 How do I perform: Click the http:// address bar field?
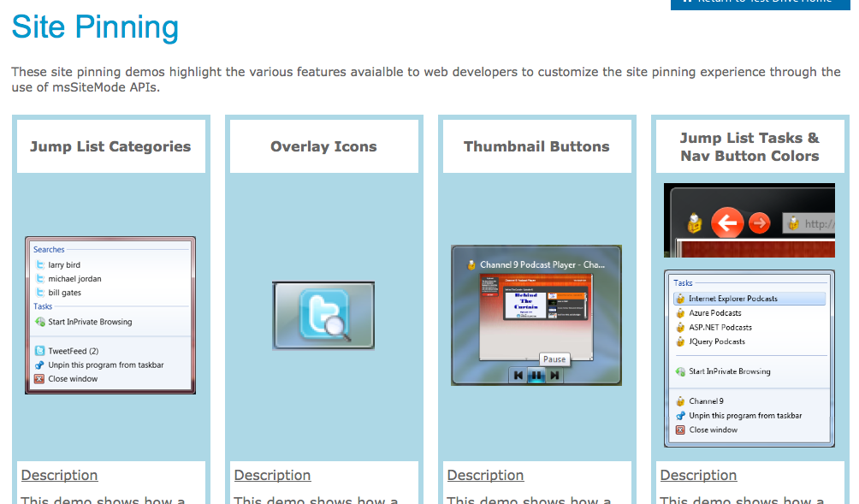(x=809, y=223)
